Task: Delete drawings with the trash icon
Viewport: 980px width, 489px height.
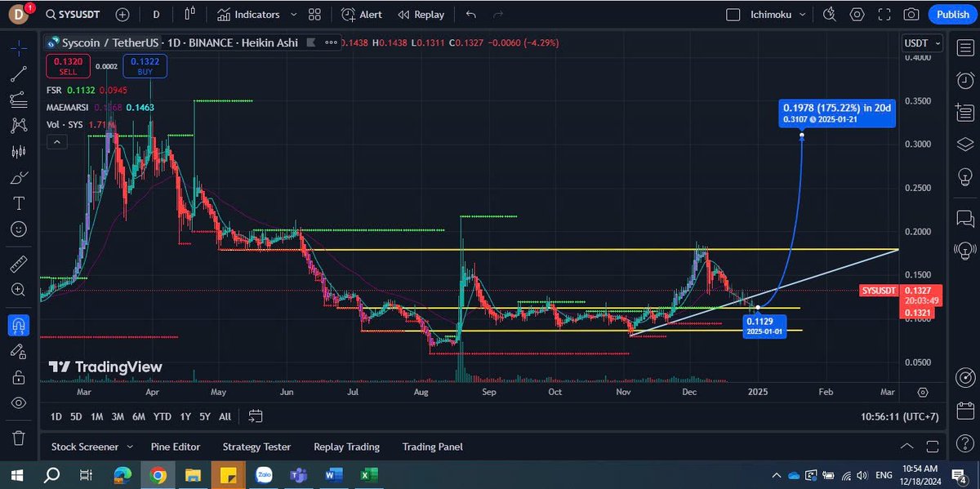Action: tap(19, 438)
